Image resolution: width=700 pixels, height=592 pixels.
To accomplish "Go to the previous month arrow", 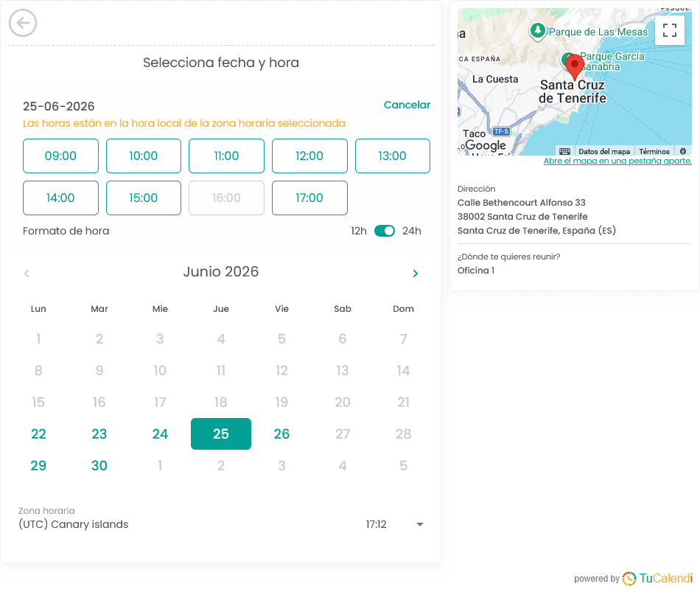I will point(27,274).
